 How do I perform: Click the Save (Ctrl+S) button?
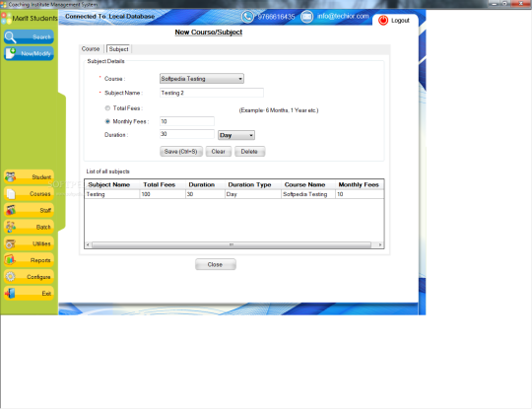coord(181,152)
